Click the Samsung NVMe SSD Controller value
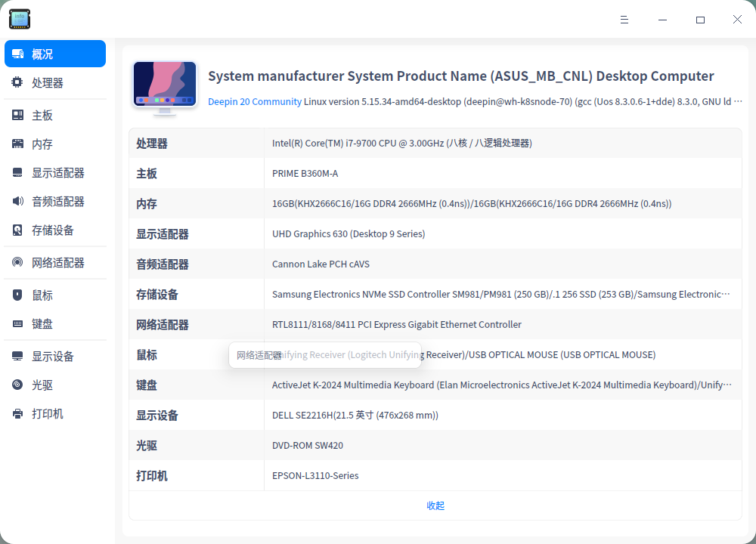 (501, 295)
